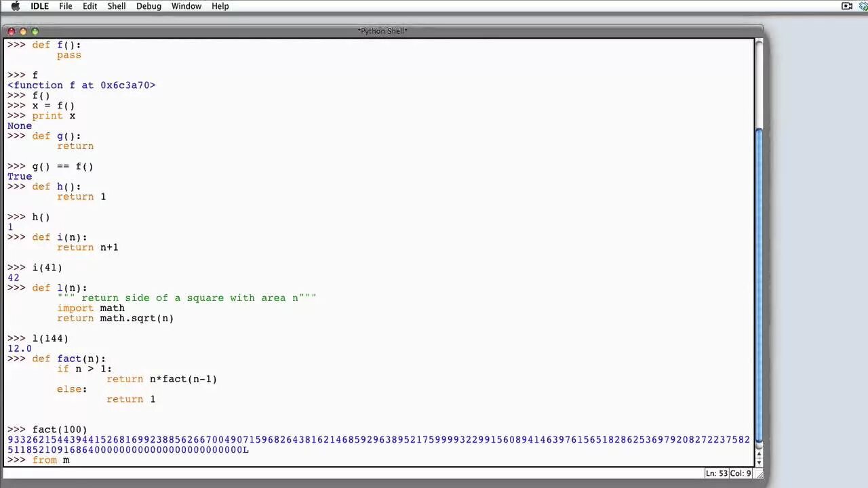
Task: Click the 'Python Shell' window title
Action: pyautogui.click(x=382, y=31)
